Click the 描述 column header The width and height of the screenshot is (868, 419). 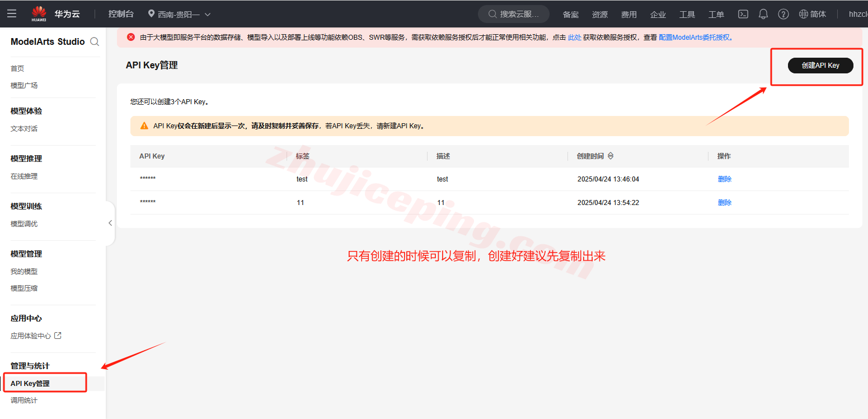tap(443, 156)
